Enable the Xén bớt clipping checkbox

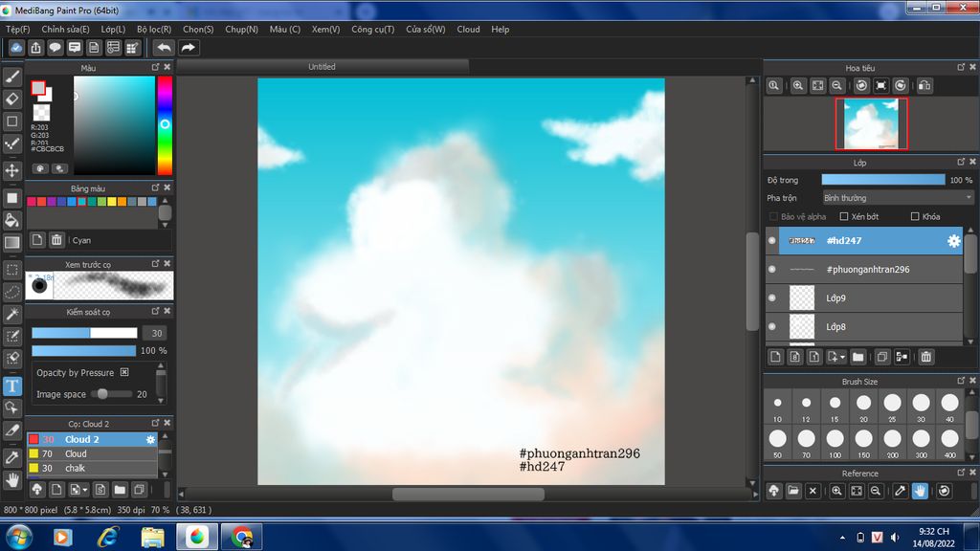(844, 217)
